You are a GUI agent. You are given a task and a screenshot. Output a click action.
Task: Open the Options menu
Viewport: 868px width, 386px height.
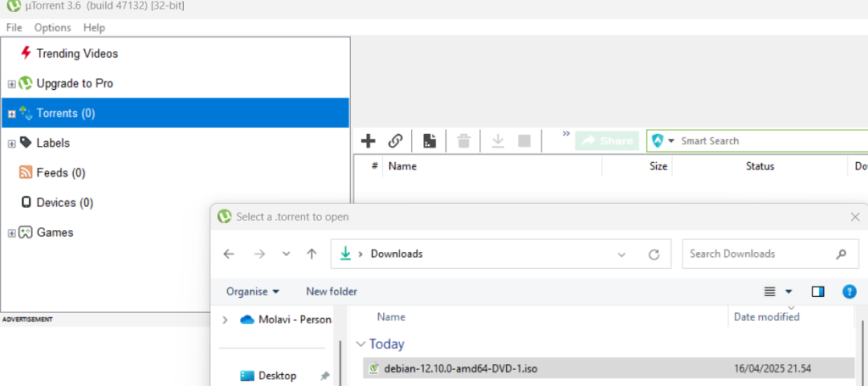point(53,28)
